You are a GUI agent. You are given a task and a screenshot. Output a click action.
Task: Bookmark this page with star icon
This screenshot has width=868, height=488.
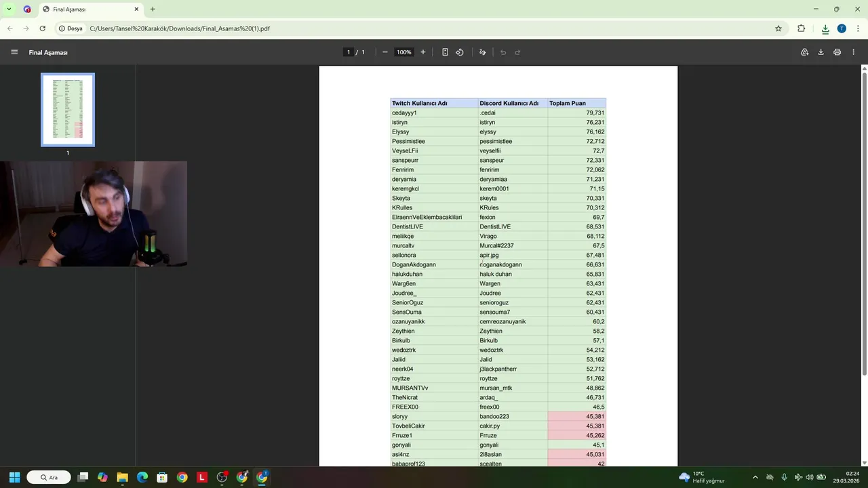[778, 28]
